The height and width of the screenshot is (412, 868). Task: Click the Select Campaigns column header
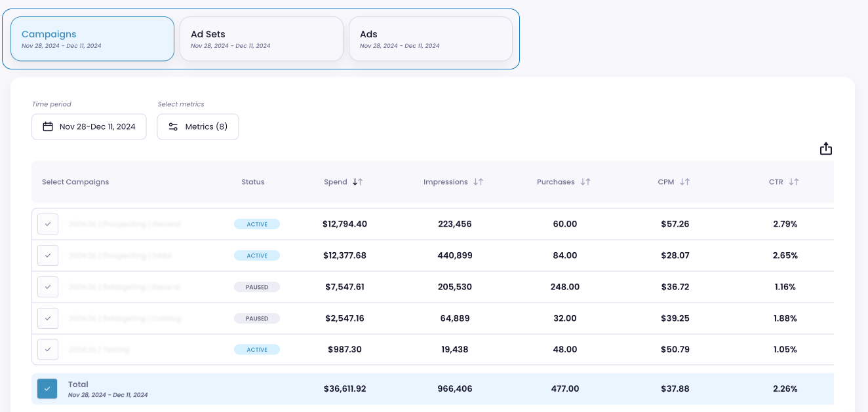coord(75,182)
